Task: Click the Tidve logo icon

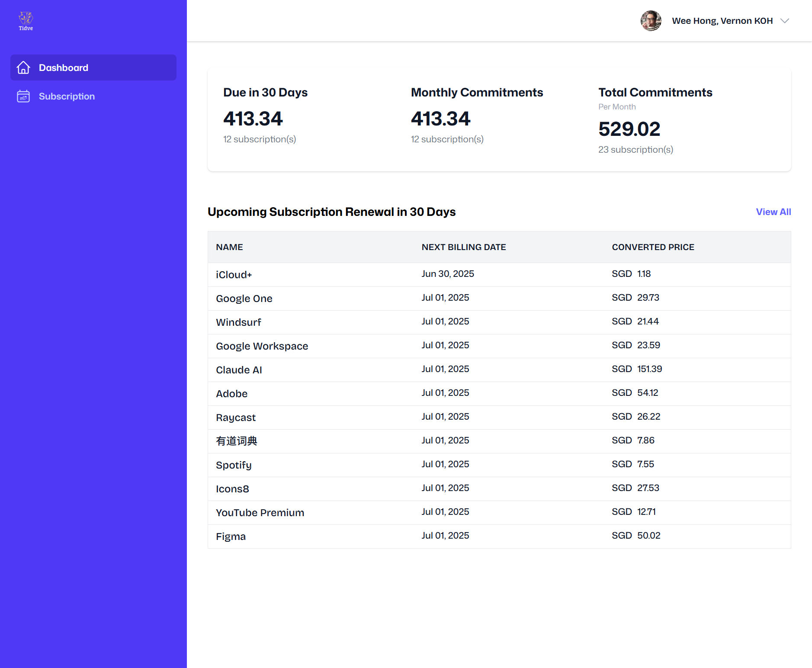Action: coord(26,21)
